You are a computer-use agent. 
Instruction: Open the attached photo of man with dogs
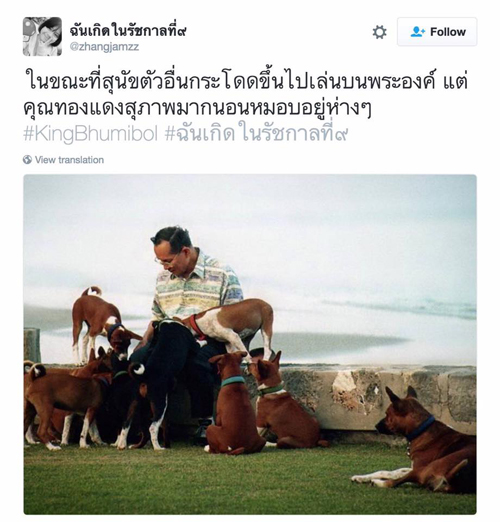tap(250, 344)
